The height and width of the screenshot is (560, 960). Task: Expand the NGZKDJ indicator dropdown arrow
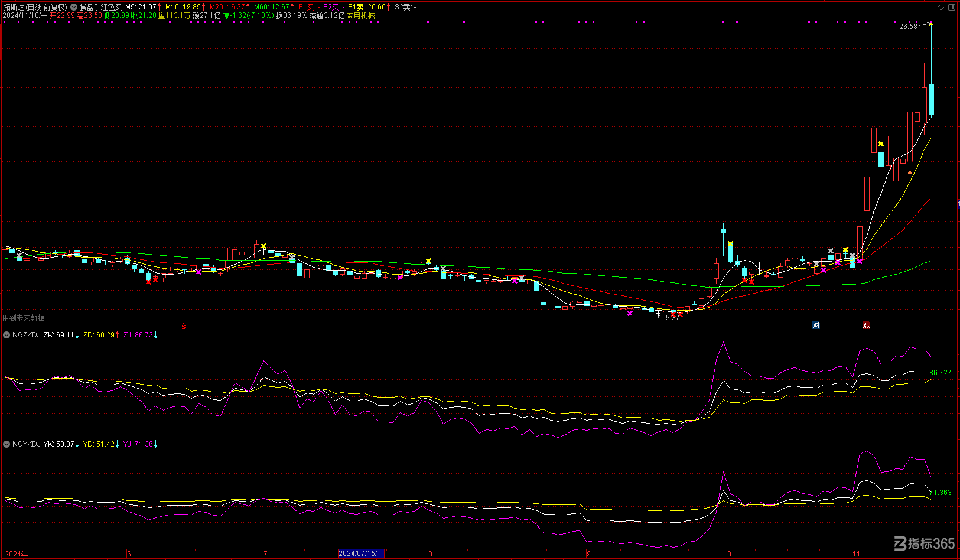[x=6, y=335]
